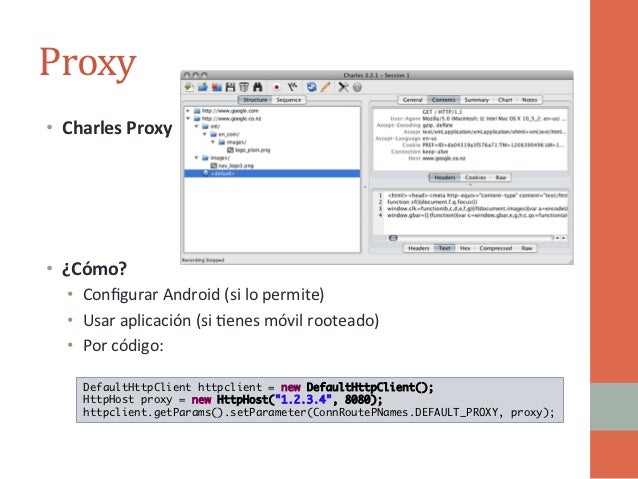638x479 pixels.
Task: Click the globe icon of http://www.google.co.nz
Action: 197,118
